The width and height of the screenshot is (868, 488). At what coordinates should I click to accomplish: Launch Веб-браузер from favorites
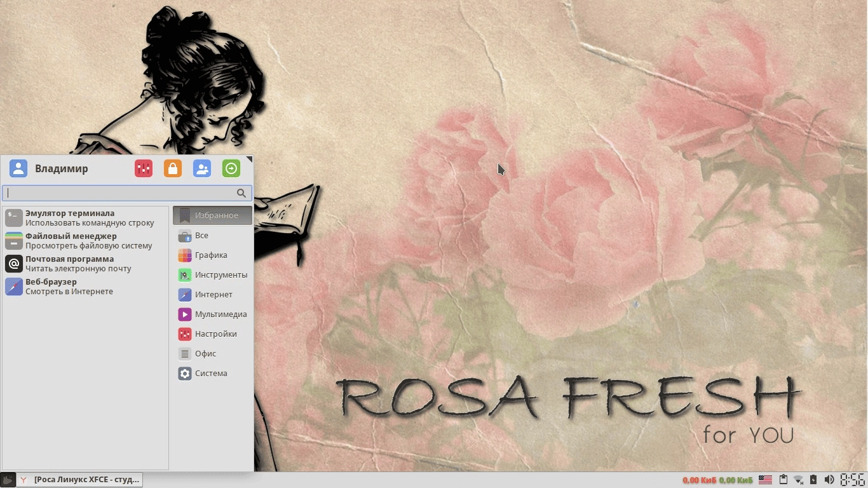[x=86, y=287]
